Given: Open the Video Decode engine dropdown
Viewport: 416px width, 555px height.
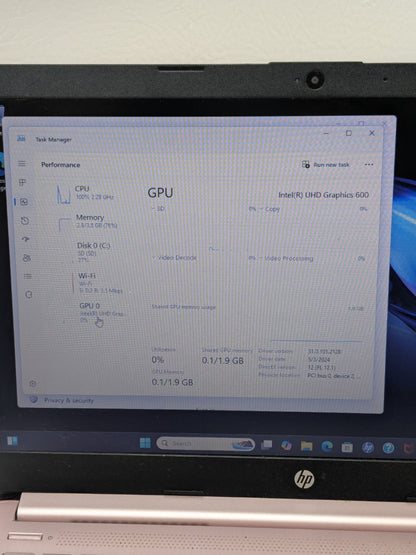Looking at the screenshot, I should (x=175, y=258).
